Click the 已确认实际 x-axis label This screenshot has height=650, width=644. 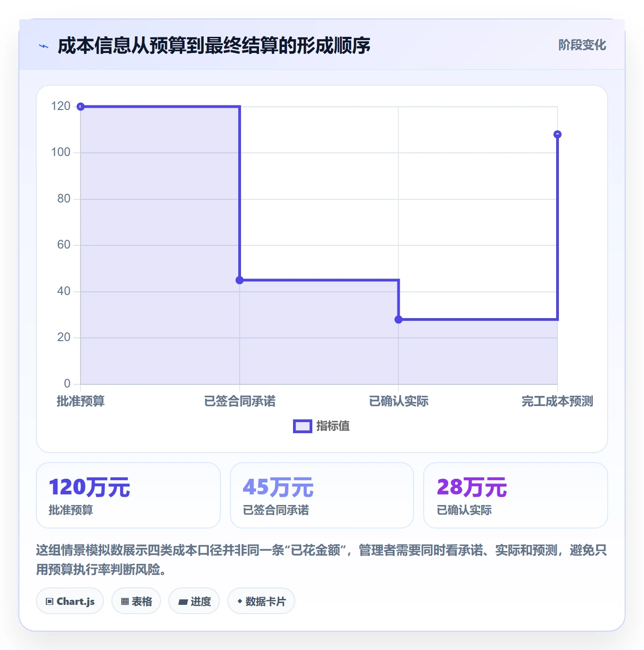coord(398,401)
